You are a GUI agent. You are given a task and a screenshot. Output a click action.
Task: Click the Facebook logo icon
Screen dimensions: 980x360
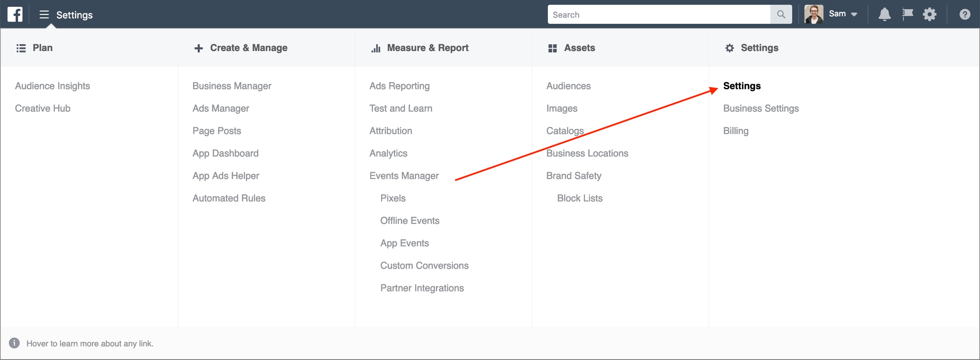[x=15, y=14]
